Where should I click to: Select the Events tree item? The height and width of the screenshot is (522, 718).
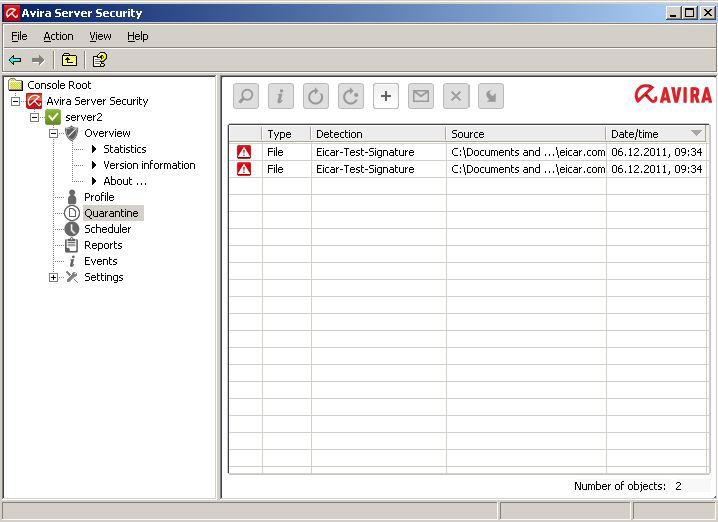[101, 261]
